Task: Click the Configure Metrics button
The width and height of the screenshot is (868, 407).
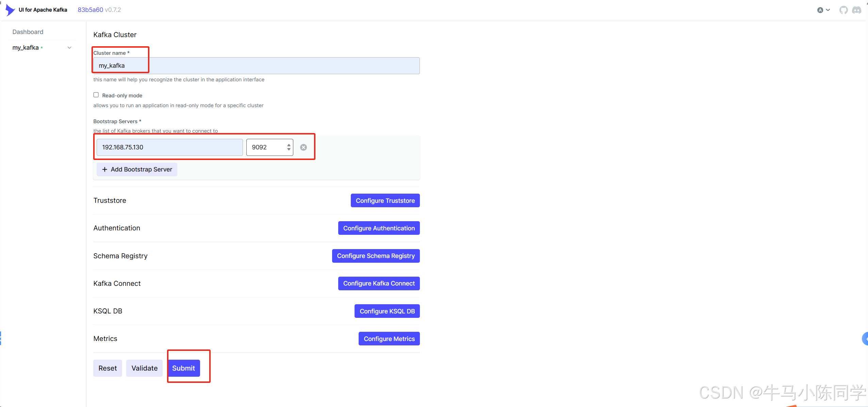Action: pos(389,339)
